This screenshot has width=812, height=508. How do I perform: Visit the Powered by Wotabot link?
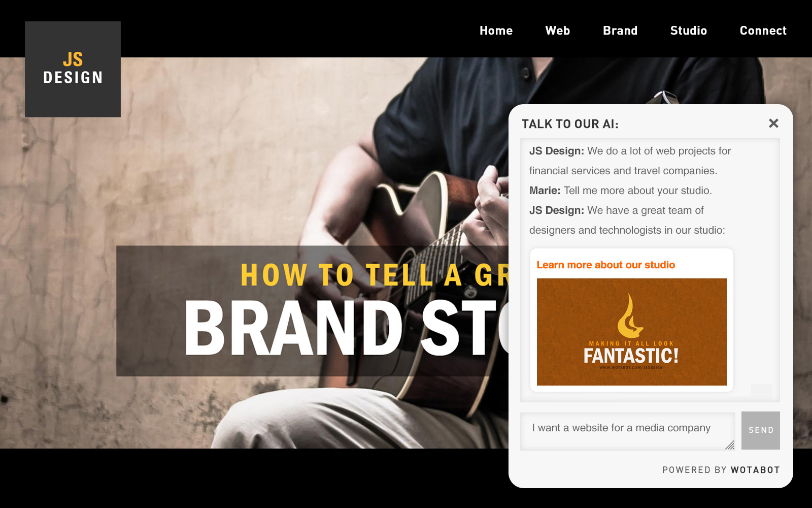click(721, 470)
